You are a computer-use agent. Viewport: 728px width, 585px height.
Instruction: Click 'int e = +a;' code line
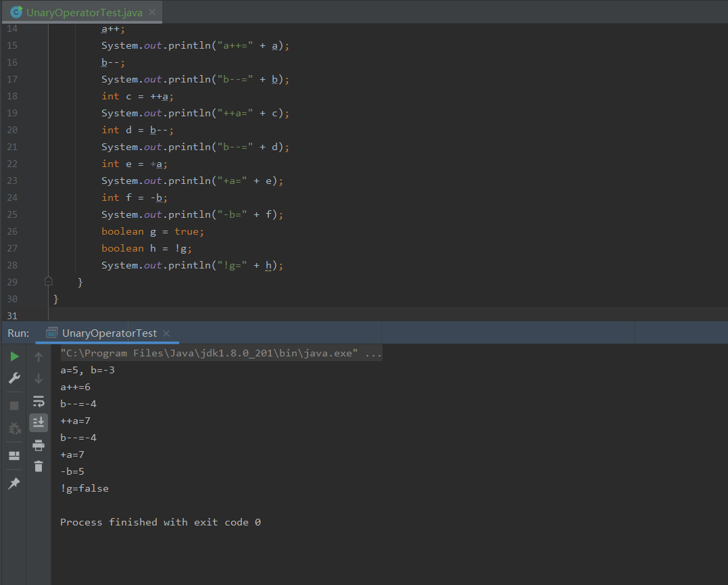[x=135, y=164]
